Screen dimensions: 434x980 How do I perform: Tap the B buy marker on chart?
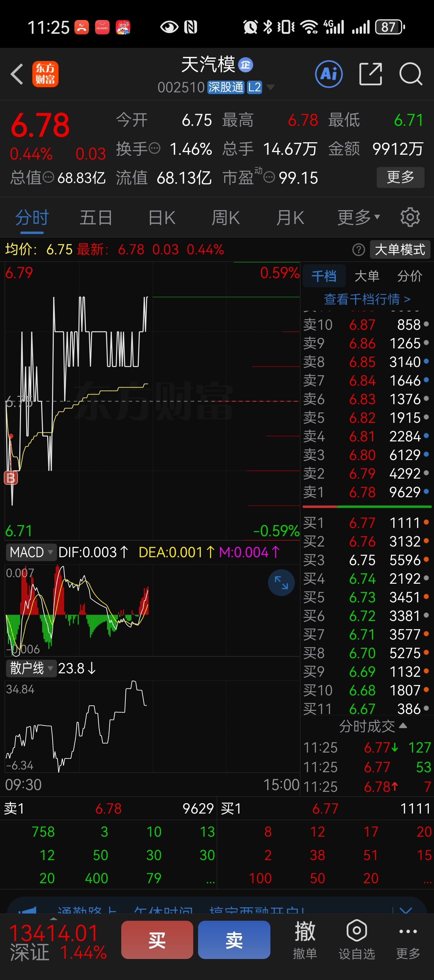pyautogui.click(x=11, y=478)
